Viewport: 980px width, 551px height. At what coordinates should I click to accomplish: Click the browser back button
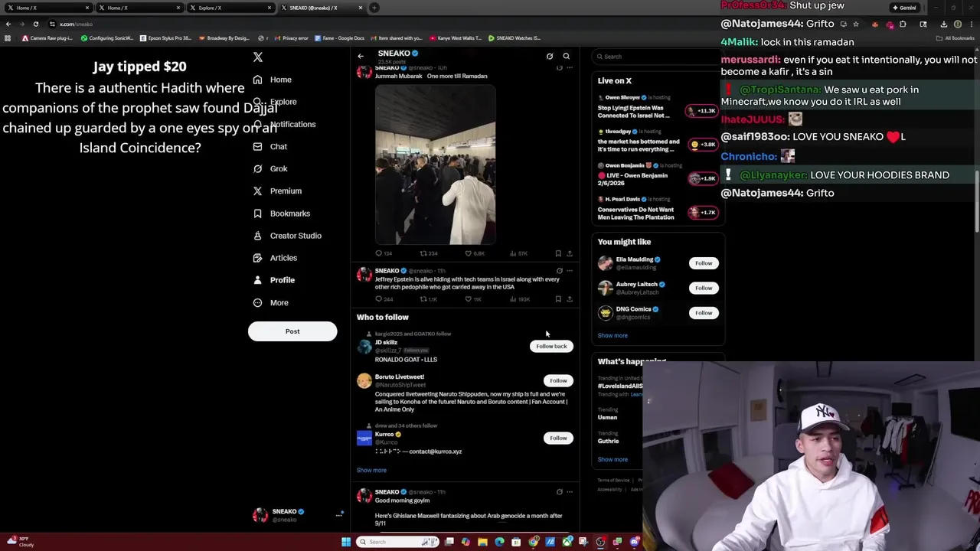coord(8,24)
